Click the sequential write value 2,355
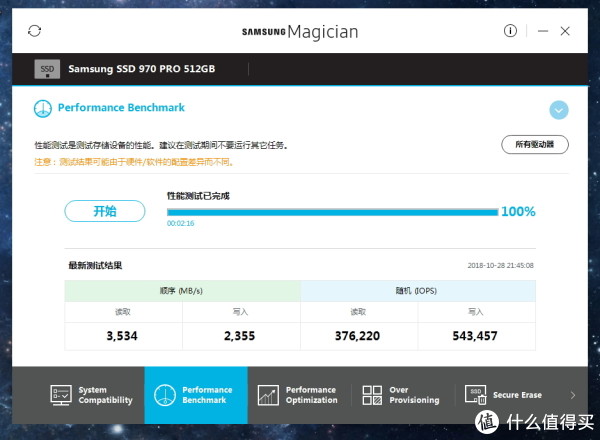This screenshot has height=440, width=600. [x=240, y=336]
